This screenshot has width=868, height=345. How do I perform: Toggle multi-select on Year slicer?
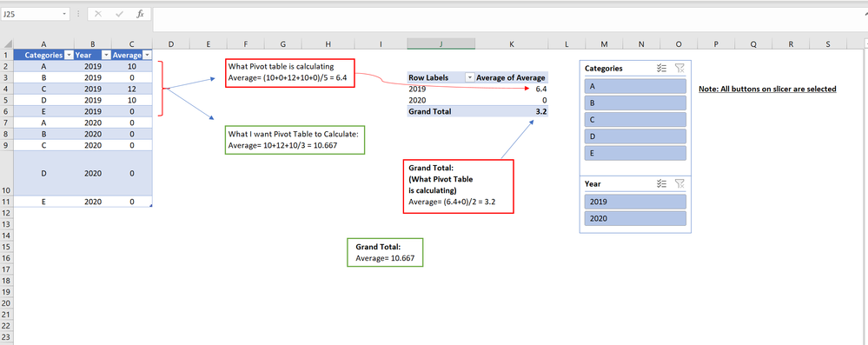(661, 183)
